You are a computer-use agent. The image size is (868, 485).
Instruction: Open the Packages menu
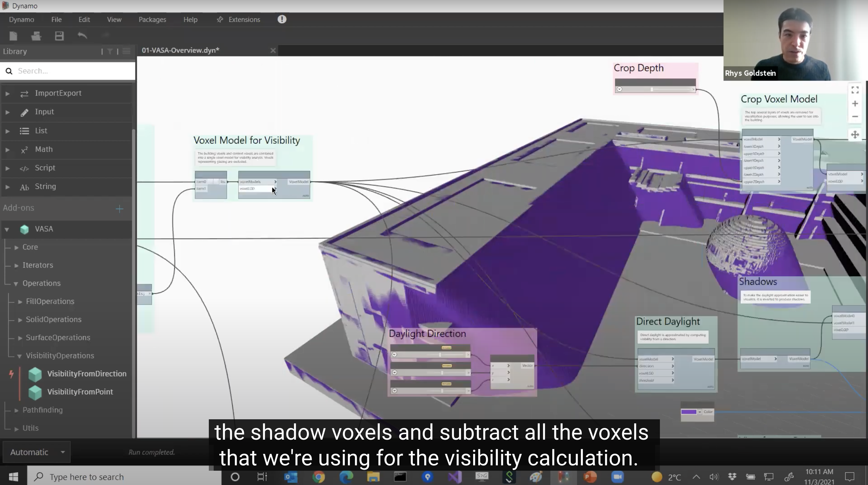(x=152, y=20)
